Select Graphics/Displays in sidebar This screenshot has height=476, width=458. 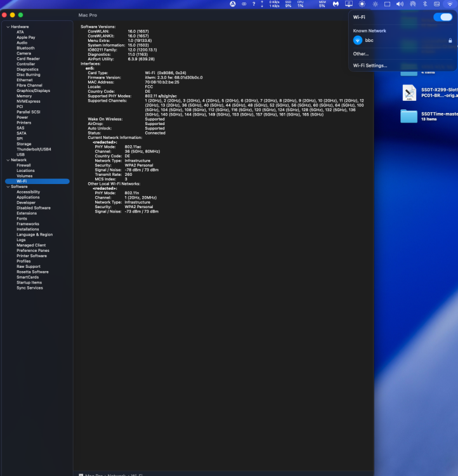[34, 91]
